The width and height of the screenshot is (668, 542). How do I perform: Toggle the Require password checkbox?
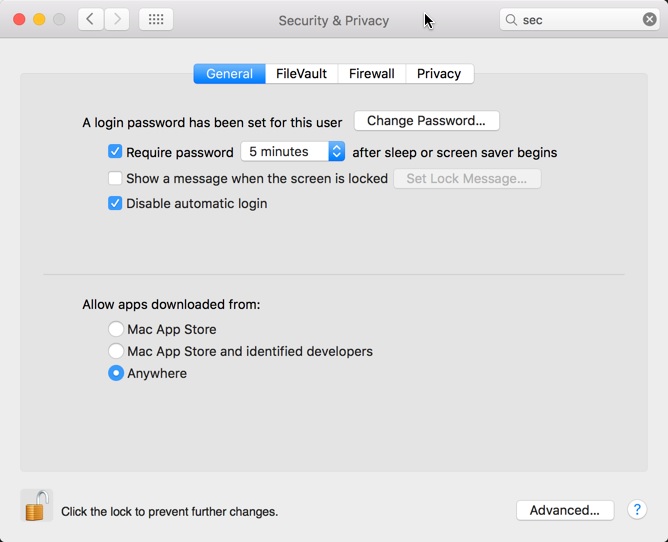tap(115, 152)
